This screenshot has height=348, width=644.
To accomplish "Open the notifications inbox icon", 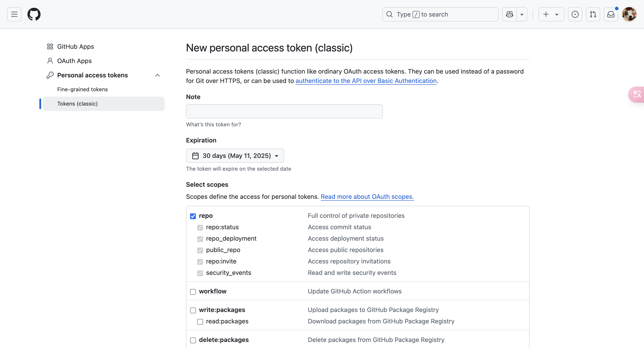I will (611, 14).
